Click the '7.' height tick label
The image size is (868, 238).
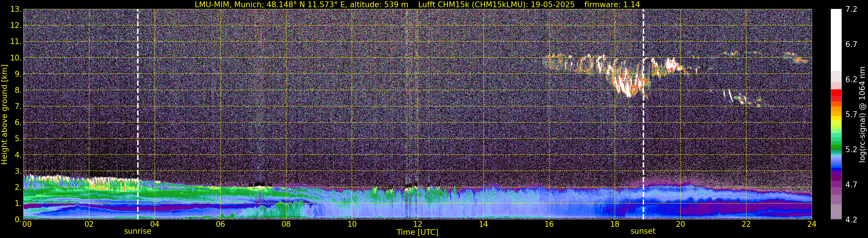pos(18,107)
